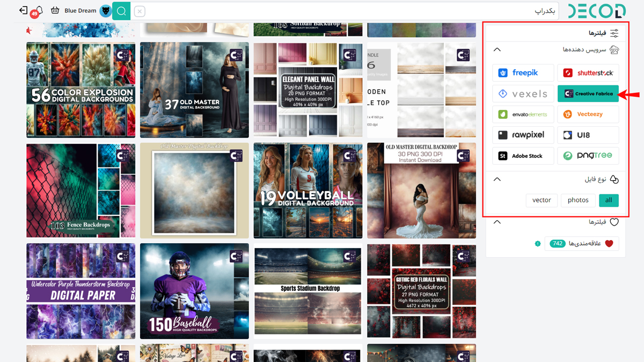Viewport: 644px width, 362px height.
Task: Toggle the envato elements provider filter
Action: (x=523, y=114)
